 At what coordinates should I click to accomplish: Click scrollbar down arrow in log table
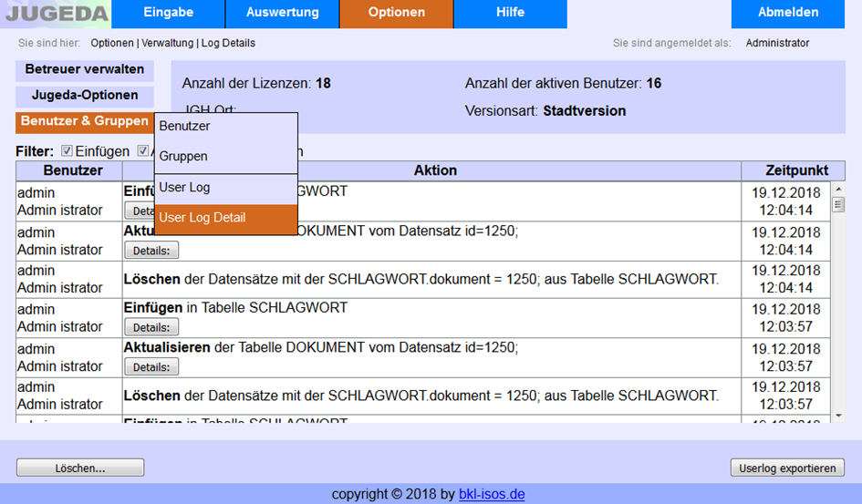pos(838,416)
